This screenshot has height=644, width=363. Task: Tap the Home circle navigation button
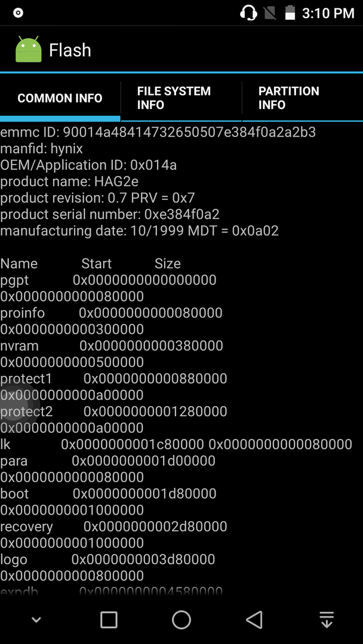[x=181, y=620]
